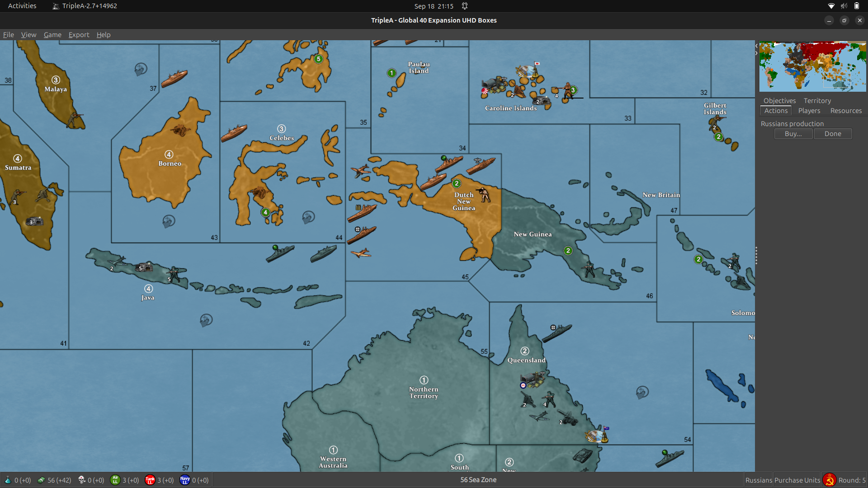The image size is (868, 488).
Task: Click the battery indicator in top bar
Action: pyautogui.click(x=857, y=6)
